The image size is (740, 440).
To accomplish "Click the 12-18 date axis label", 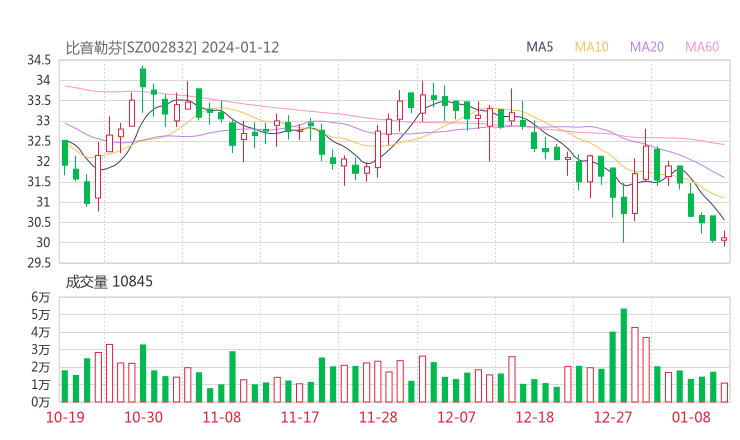I will 535,417.
